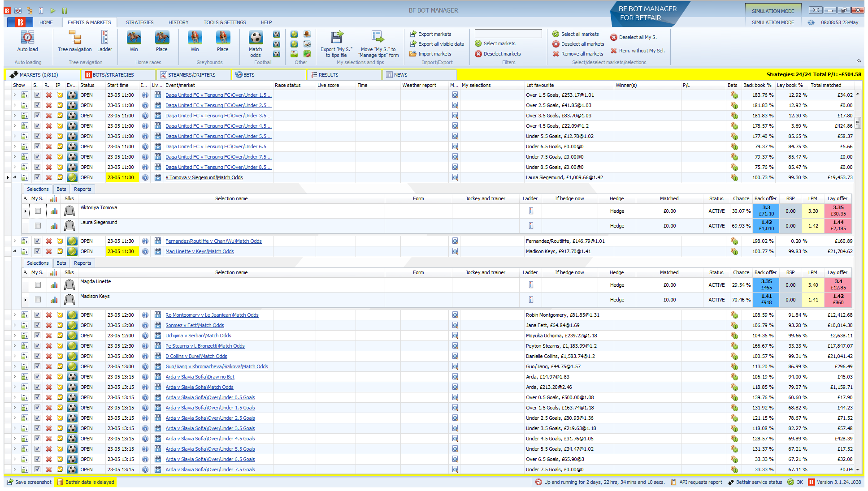Click Hedge for Viktoriya Tomova
Screen dimensions: 868x491
pyautogui.click(x=617, y=211)
